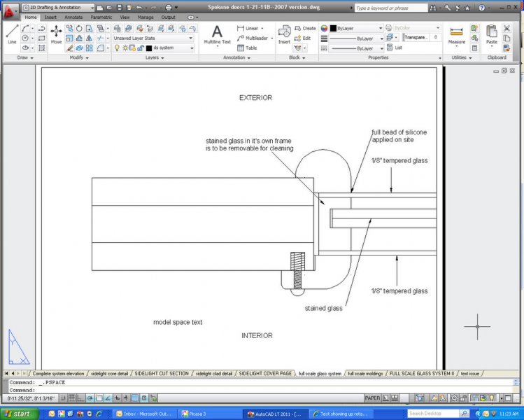Click the Insert block icon
This screenshot has height=420, width=524.
click(x=285, y=34)
